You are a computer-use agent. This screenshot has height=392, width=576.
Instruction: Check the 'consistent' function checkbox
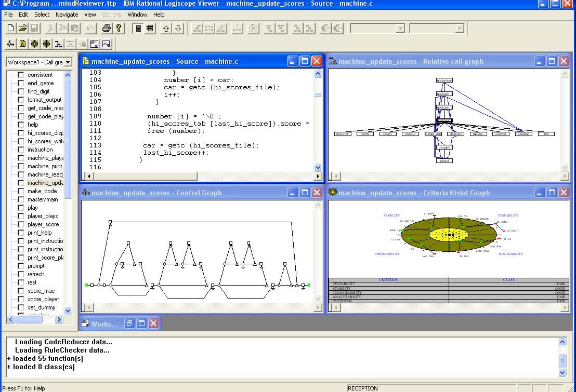[21, 75]
